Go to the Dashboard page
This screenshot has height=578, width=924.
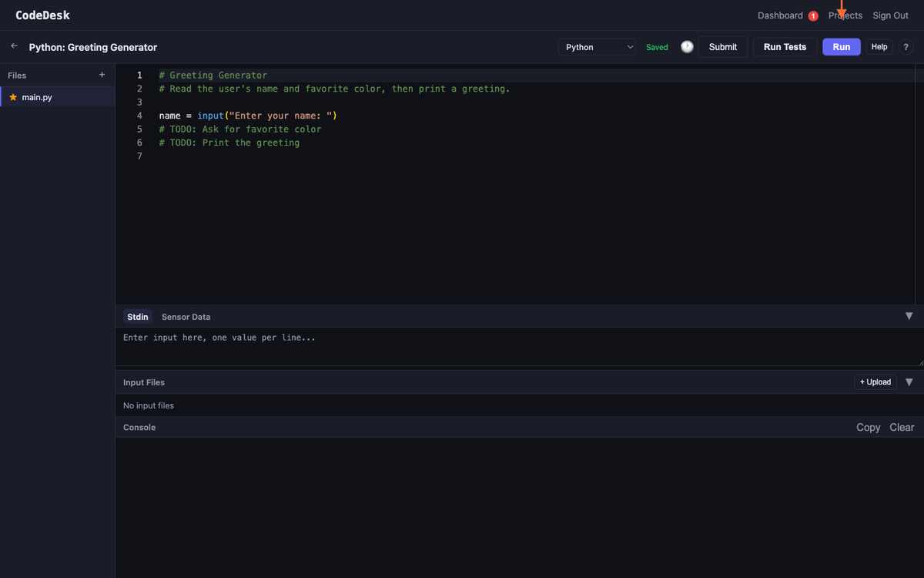pos(780,15)
